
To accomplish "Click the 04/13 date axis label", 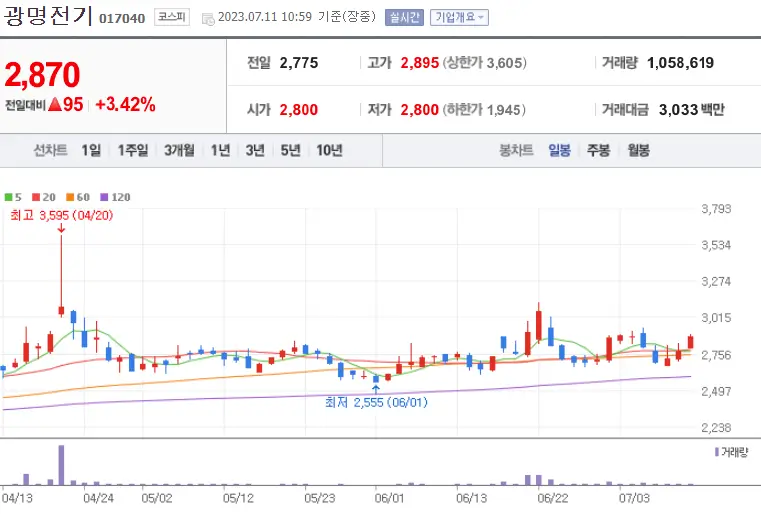I will click(17, 498).
